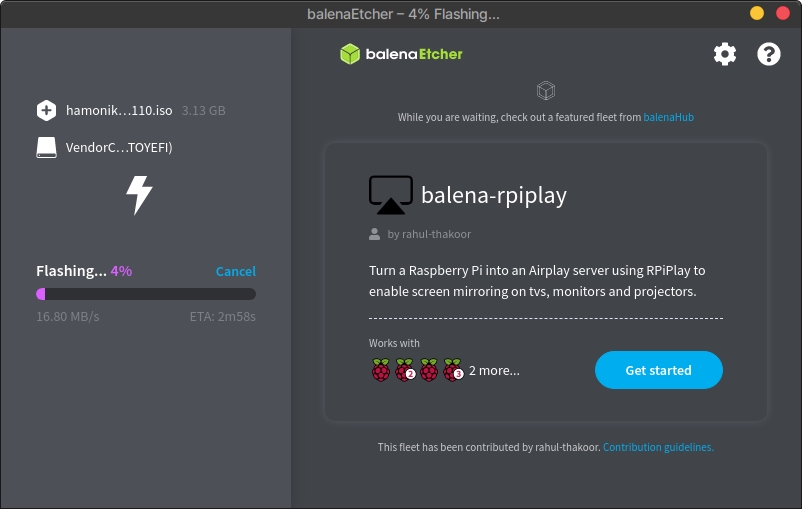Click the lightning bolt flash icon
This screenshot has width=802, height=509.
[139, 195]
